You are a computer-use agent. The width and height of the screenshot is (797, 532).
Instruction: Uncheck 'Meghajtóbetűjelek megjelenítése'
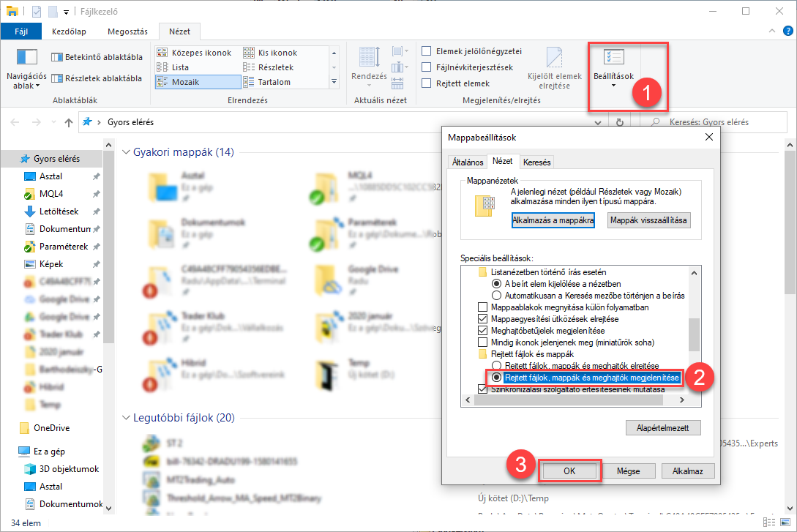pos(483,330)
